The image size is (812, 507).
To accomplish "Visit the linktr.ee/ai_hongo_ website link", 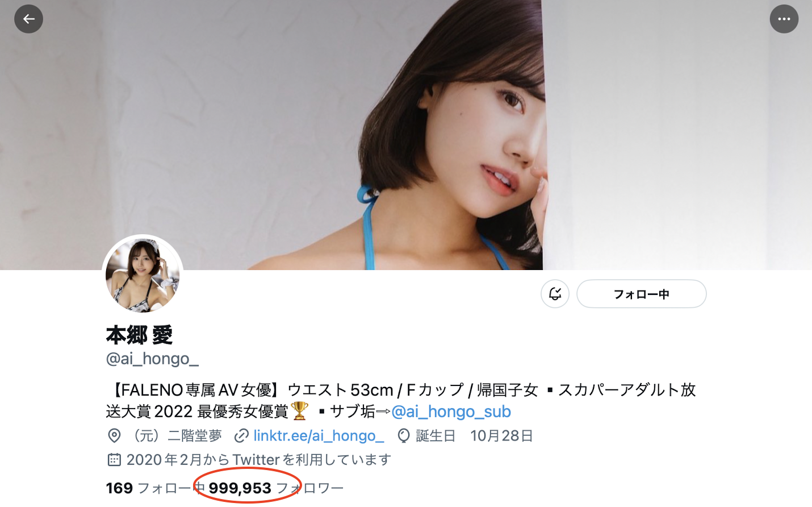I will 319,435.
